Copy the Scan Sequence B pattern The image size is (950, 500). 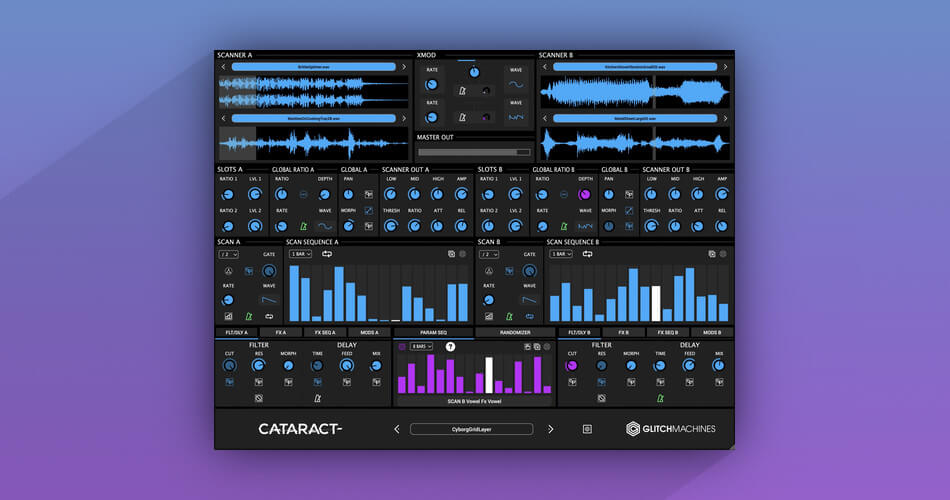[x=712, y=254]
